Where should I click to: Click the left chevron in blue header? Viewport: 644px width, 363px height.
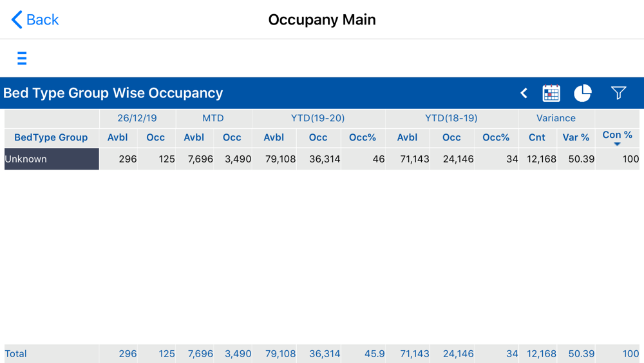pyautogui.click(x=524, y=93)
